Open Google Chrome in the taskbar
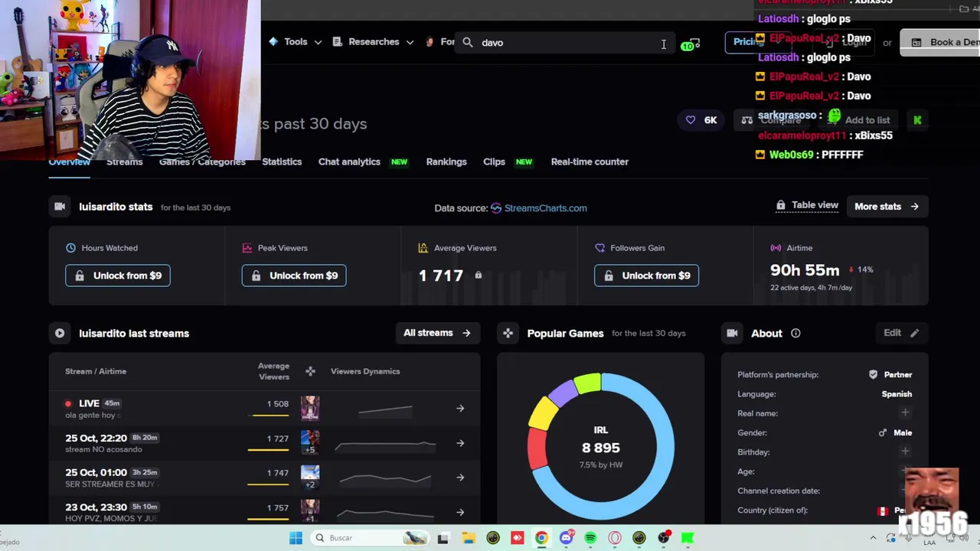Image resolution: width=980 pixels, height=551 pixels. point(541,538)
